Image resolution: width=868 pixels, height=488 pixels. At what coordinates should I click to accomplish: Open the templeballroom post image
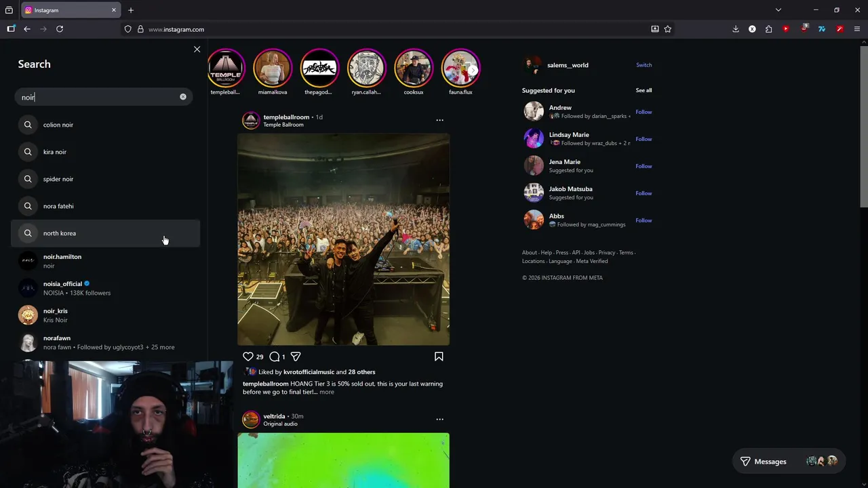(343, 239)
